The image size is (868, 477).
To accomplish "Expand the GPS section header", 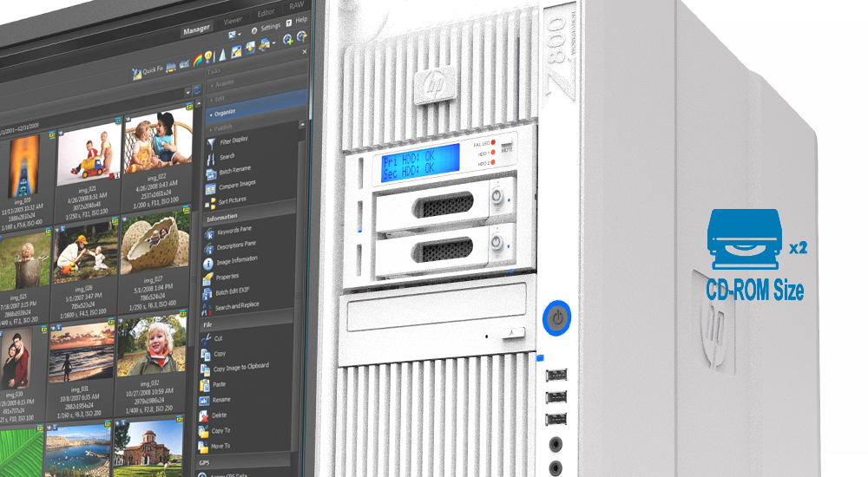I will click(244, 461).
